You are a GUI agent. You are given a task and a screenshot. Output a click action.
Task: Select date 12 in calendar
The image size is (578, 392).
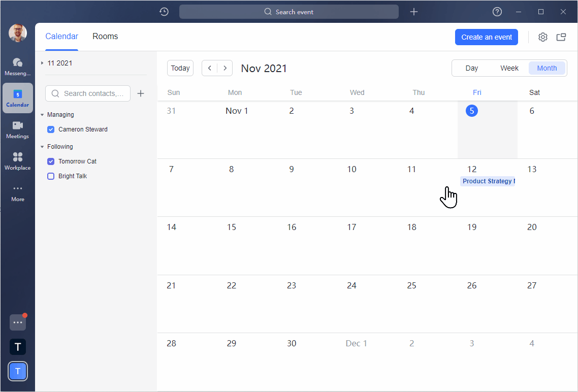472,169
